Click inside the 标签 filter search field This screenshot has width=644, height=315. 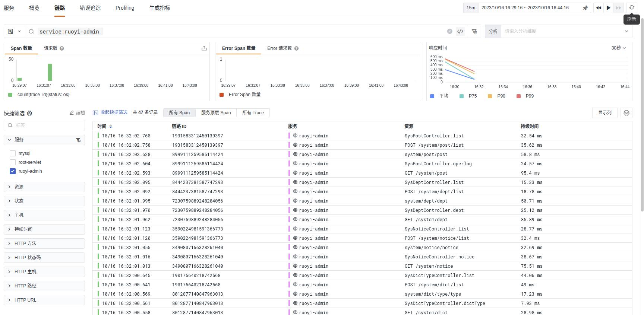pos(44,125)
